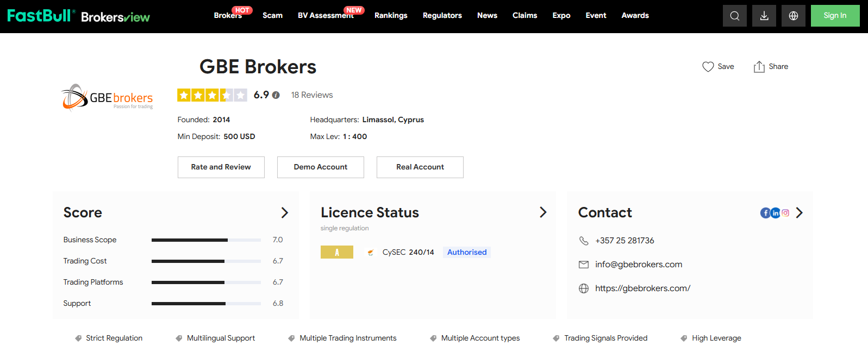Open GBE Brokers Facebook icon
868x352 pixels.
(765, 213)
